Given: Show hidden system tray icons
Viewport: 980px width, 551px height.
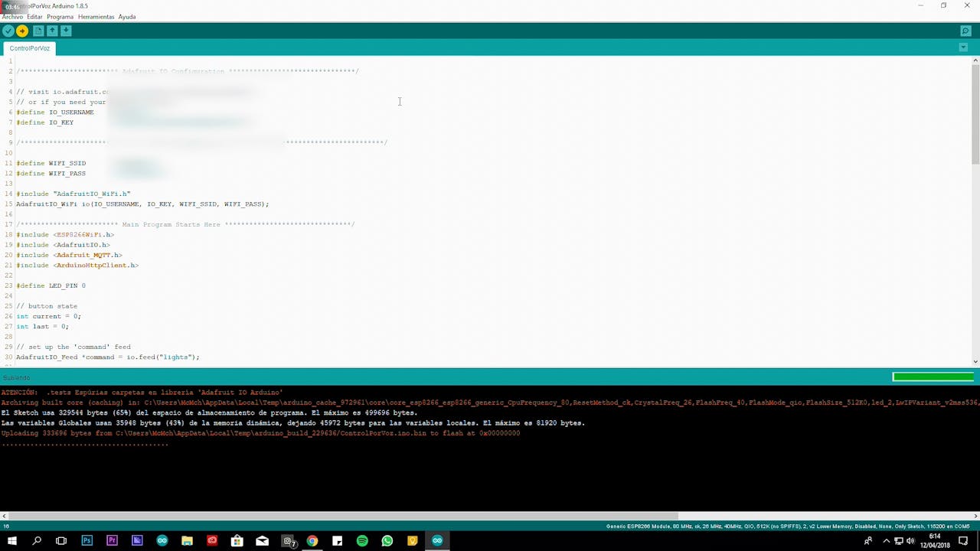Looking at the screenshot, I should [x=887, y=541].
